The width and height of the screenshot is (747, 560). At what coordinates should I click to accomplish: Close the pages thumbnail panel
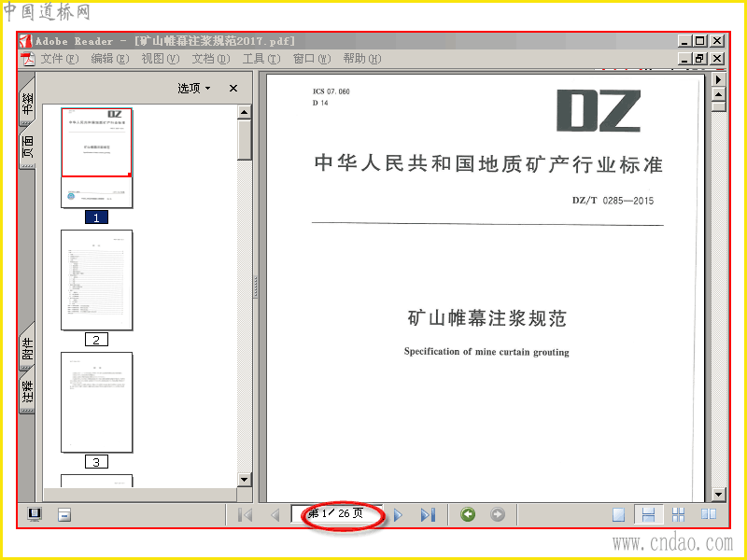tap(233, 88)
